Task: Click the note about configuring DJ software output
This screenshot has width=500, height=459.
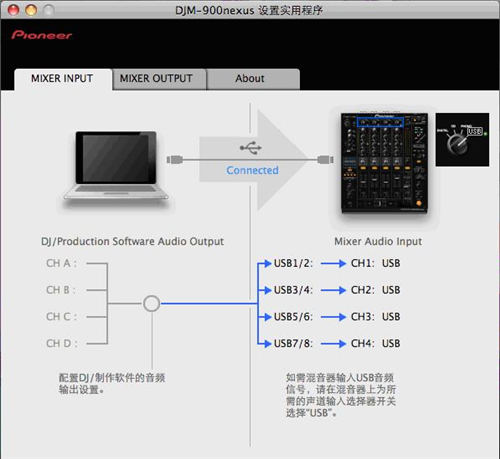Action: [x=112, y=383]
